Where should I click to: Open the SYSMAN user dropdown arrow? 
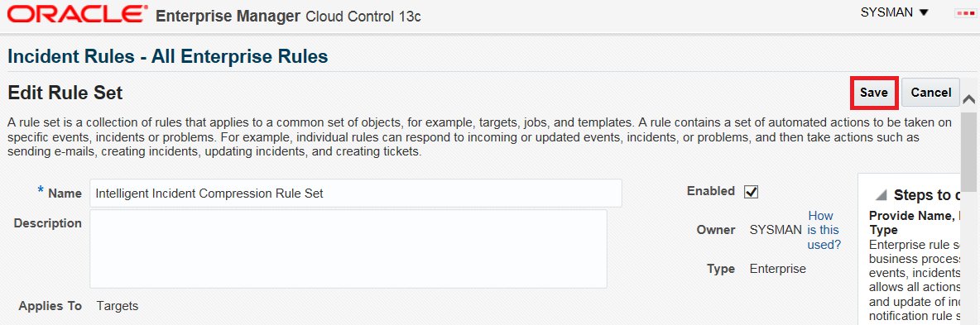click(925, 12)
